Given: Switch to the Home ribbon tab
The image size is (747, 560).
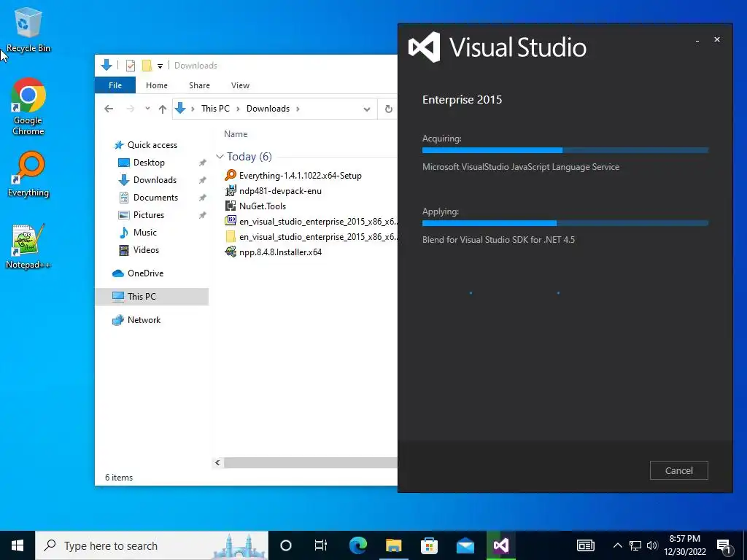Looking at the screenshot, I should coord(157,85).
